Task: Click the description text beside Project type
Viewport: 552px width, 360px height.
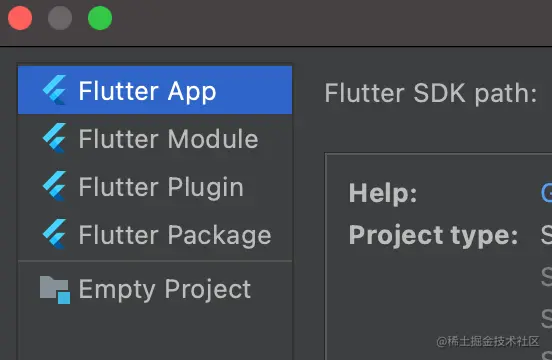Action: point(547,235)
